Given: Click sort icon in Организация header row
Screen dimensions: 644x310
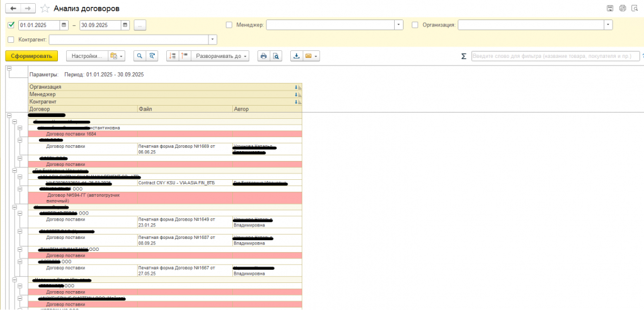Looking at the screenshot, I should point(298,87).
